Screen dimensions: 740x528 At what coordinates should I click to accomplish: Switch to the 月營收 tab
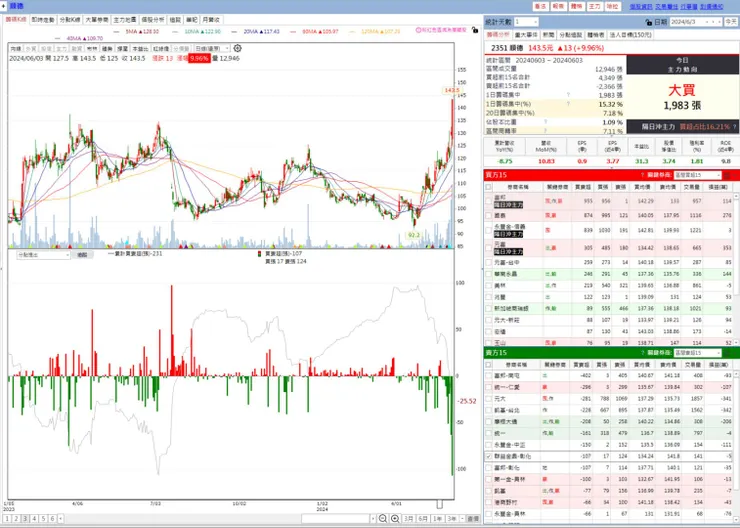tap(211, 20)
